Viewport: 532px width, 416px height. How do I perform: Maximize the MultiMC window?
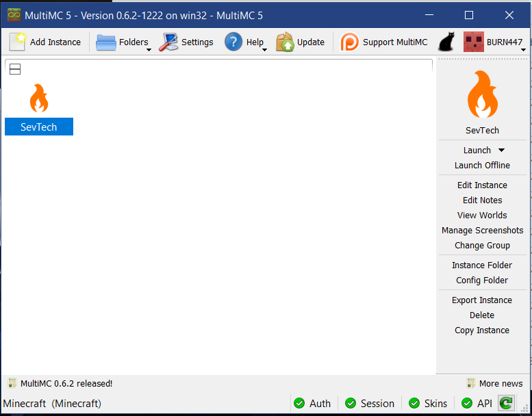[x=469, y=15]
